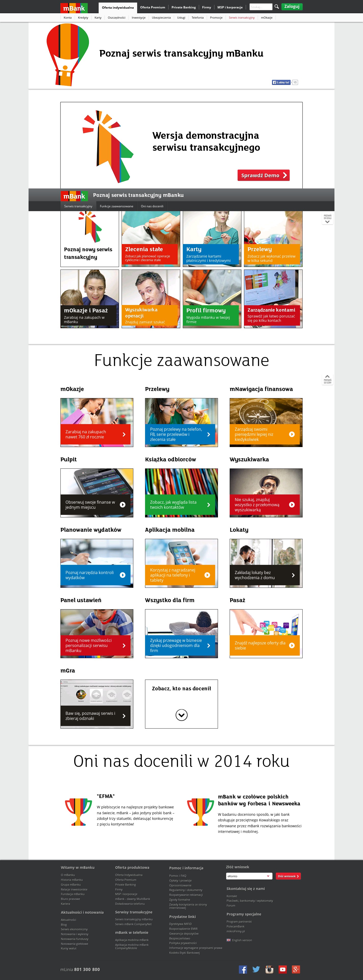Click the scroll to top arrow icon

pos(327,379)
